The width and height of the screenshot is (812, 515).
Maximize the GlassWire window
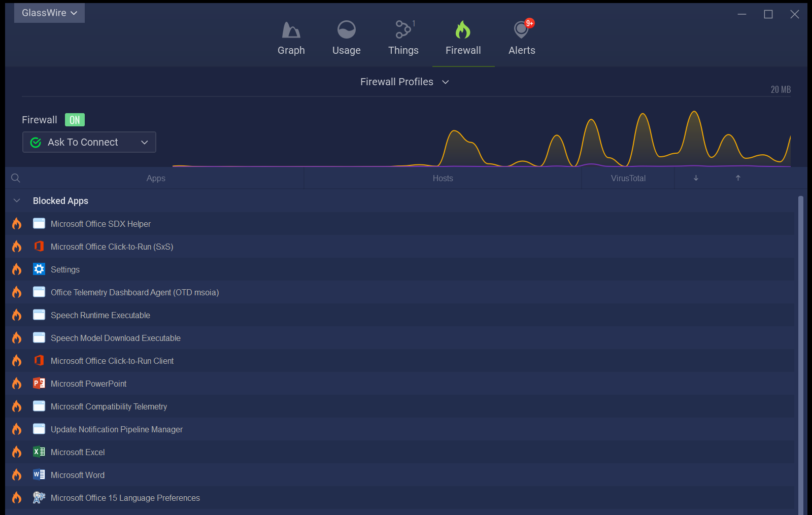[x=768, y=14]
